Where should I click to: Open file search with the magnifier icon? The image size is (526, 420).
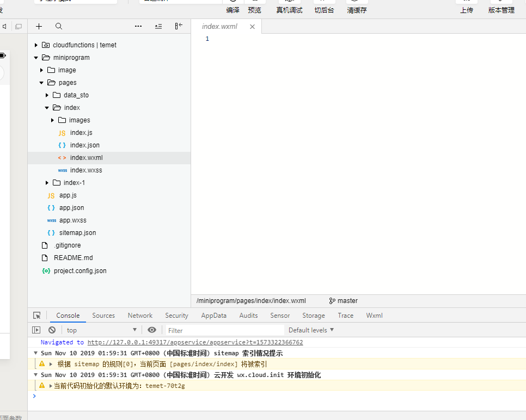coord(59,26)
